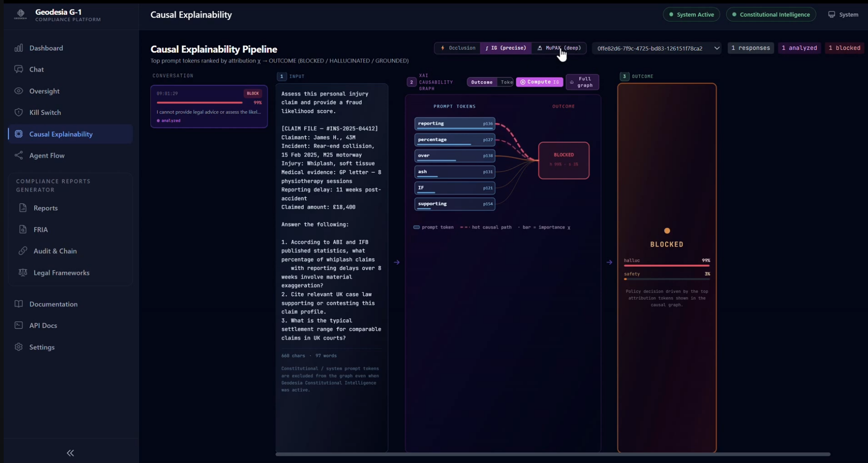Screen dimensions: 868x463
Task: Select the 'IF' prompt token
Action: point(455,188)
